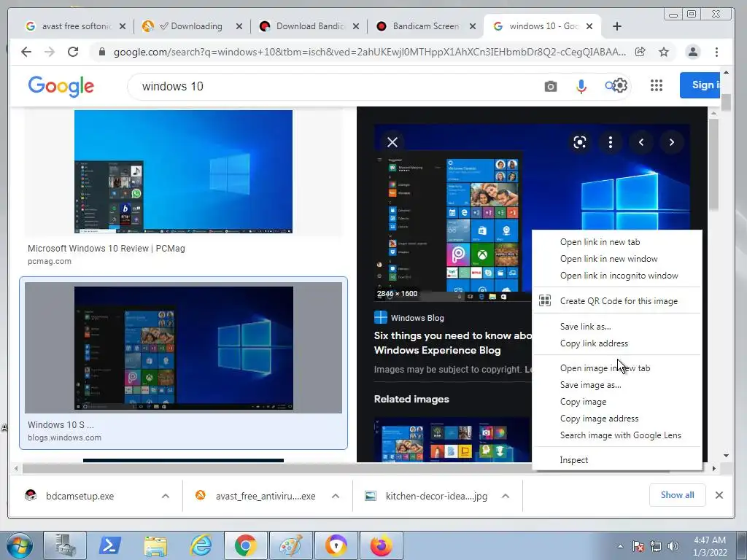The width and height of the screenshot is (747, 560).
Task: Go back with the browser back arrow
Action: 26,52
